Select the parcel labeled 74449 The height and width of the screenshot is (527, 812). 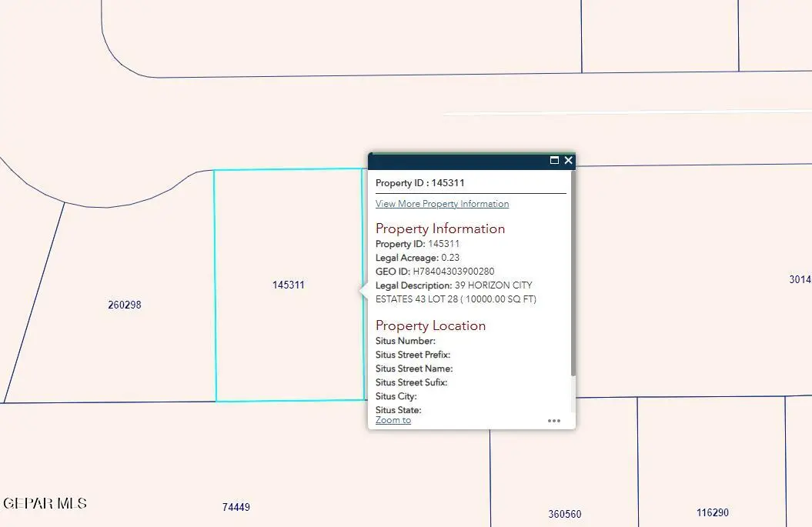235,506
